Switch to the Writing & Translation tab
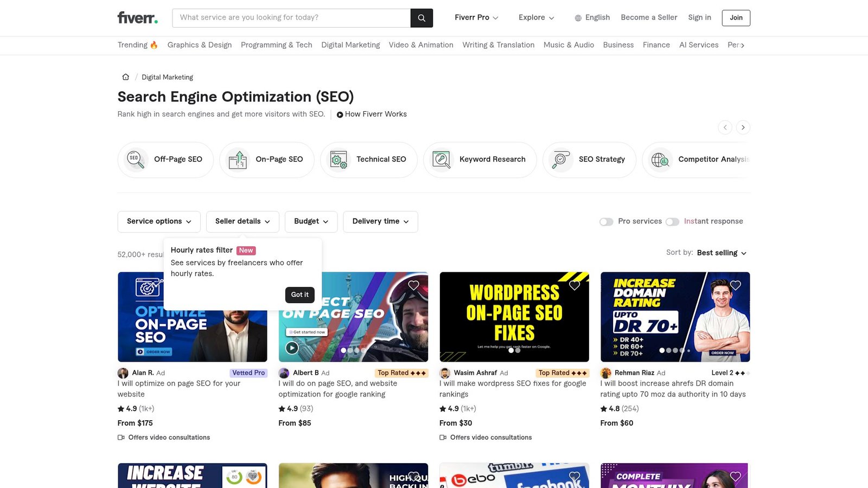The width and height of the screenshot is (868, 488). point(498,45)
